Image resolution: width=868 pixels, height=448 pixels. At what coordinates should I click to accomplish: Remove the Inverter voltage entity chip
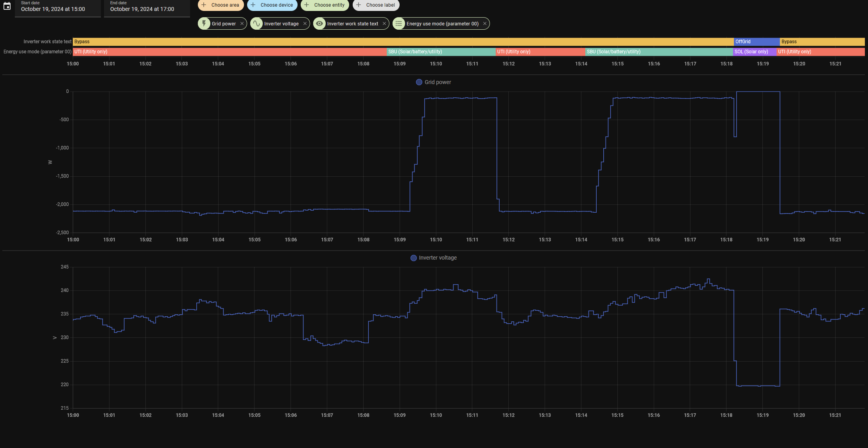click(305, 23)
